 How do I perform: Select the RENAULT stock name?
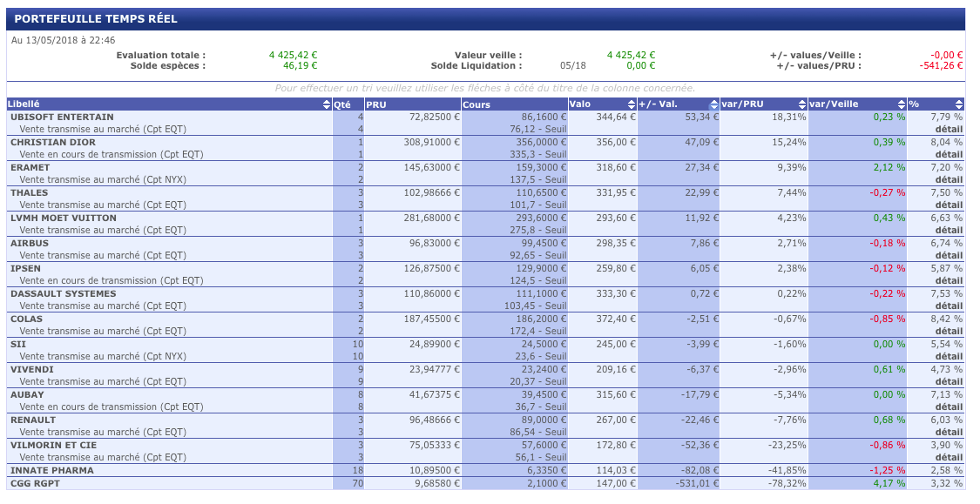(33, 420)
